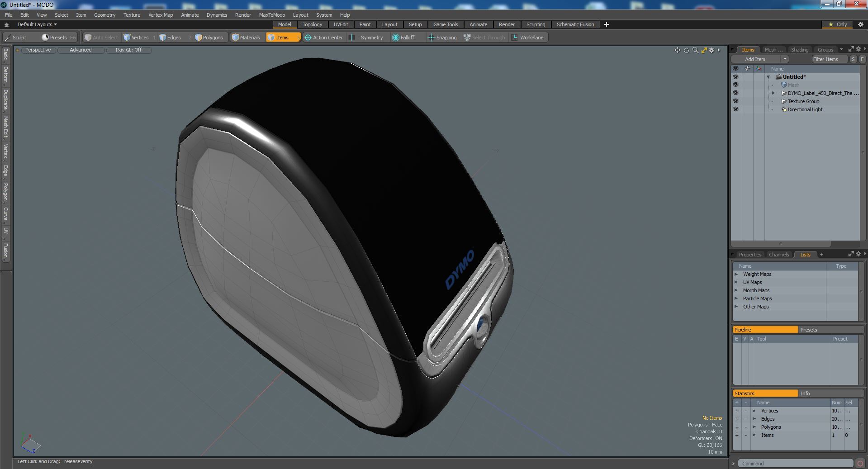
Task: Toggle visibility of Untitled scene
Action: coord(735,77)
